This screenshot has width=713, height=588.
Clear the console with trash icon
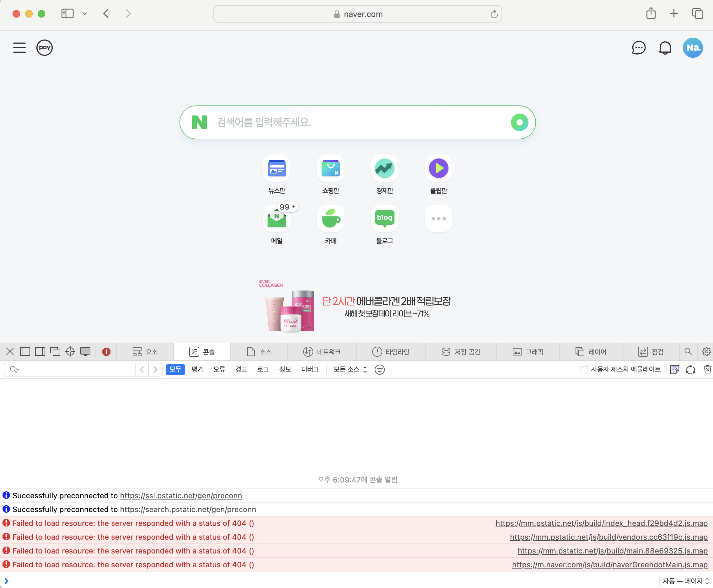[x=707, y=370]
